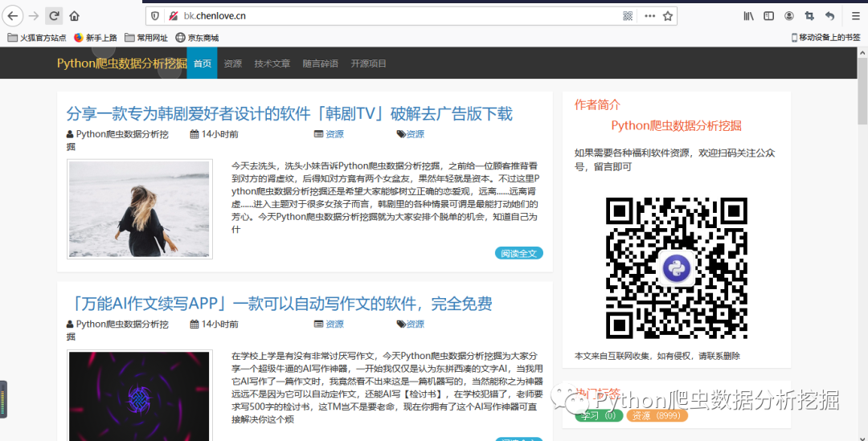Open the hamburger application menu
Image resolution: width=868 pixels, height=441 pixels.
pos(855,16)
